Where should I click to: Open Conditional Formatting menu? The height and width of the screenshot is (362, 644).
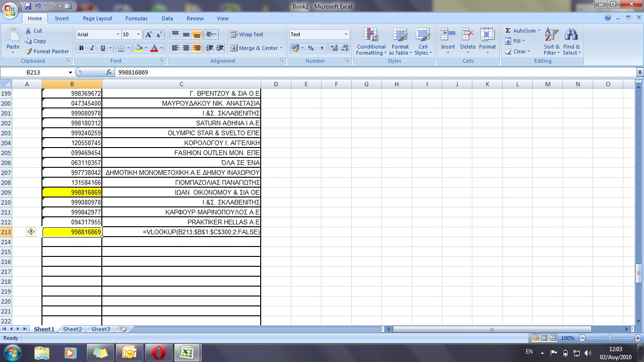point(371,41)
